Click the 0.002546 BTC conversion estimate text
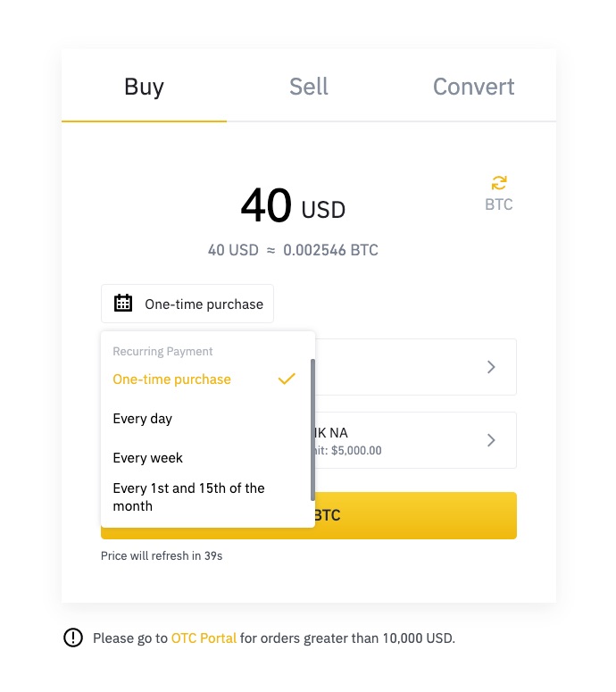The width and height of the screenshot is (616, 692). pos(330,250)
